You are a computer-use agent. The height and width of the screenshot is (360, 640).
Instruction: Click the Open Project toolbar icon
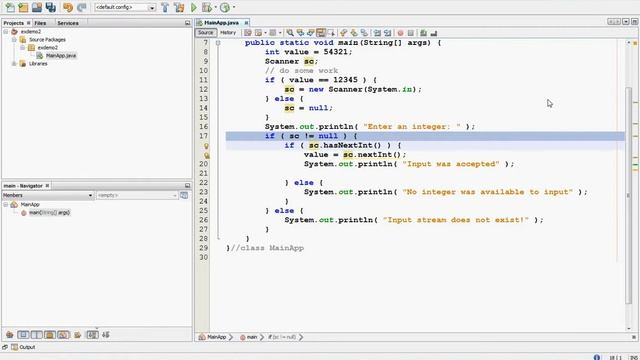pos(37,7)
